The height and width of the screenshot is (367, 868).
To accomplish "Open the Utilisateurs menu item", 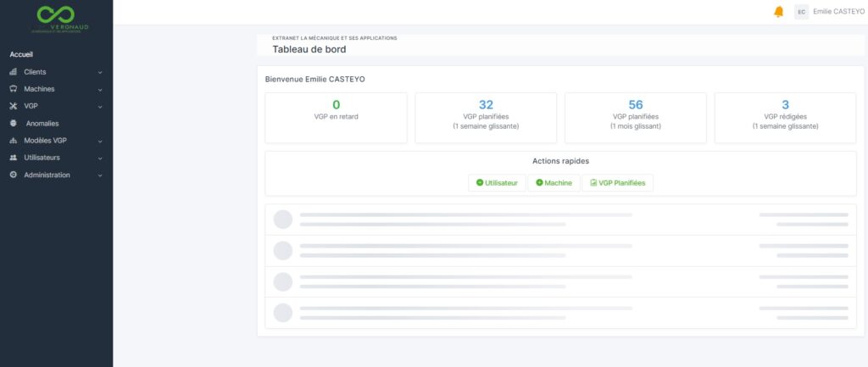I will (57, 158).
